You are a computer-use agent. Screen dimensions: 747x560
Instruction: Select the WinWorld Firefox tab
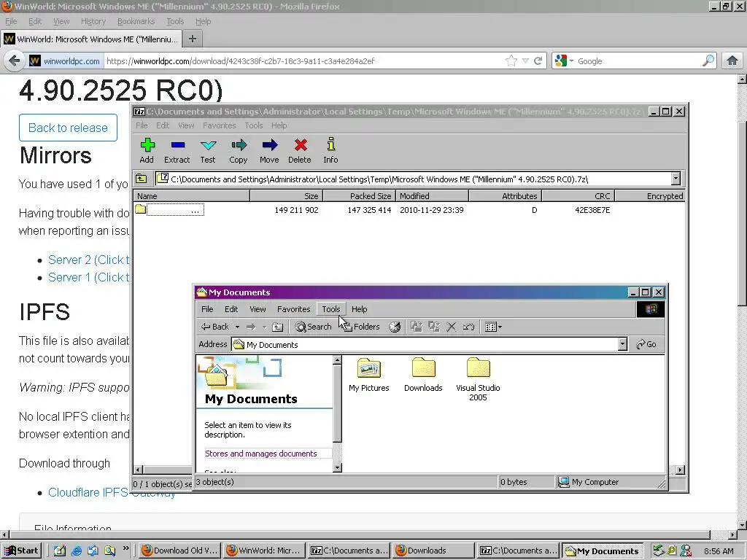[x=91, y=39]
